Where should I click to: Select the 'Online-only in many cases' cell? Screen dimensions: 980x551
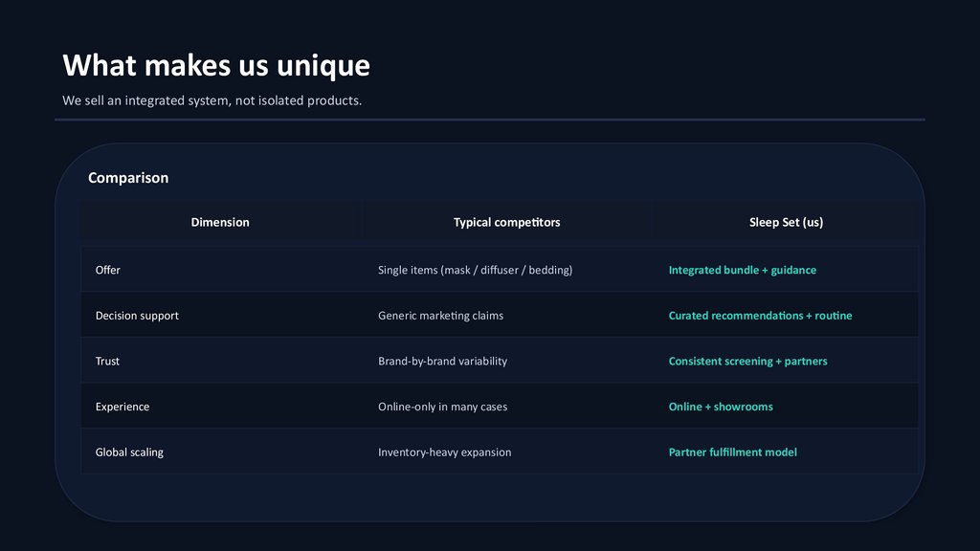tap(442, 407)
